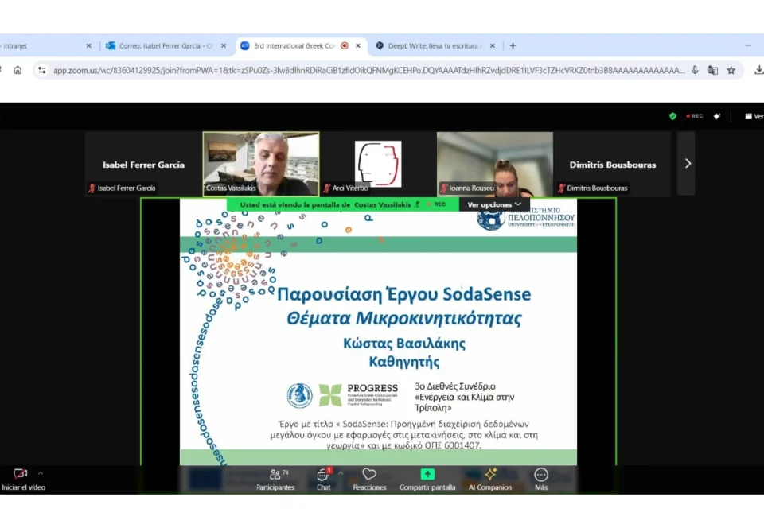Viewport: 764px width, 532px height.
Task: Click the slide title Παρουσίαση Έργου SodaSense
Action: point(404,294)
